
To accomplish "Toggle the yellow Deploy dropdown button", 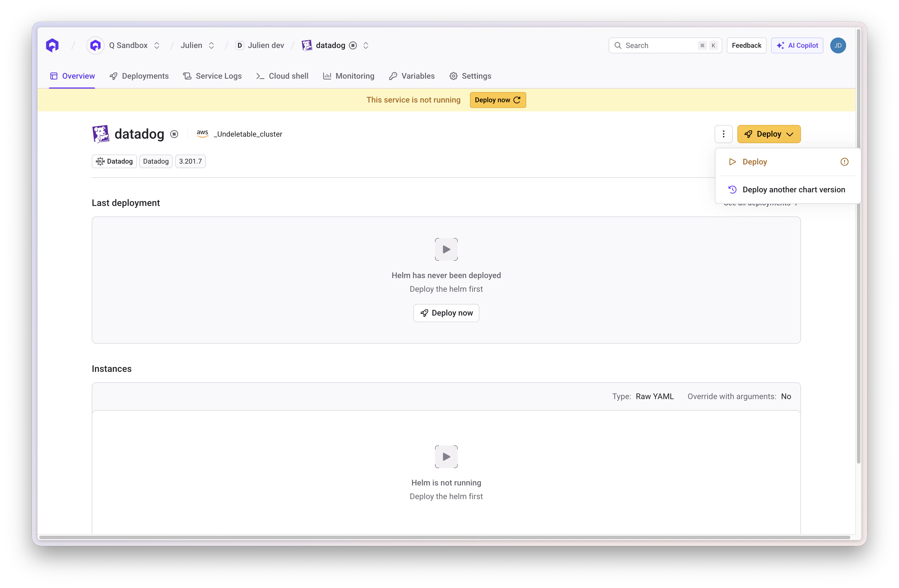I will [769, 134].
